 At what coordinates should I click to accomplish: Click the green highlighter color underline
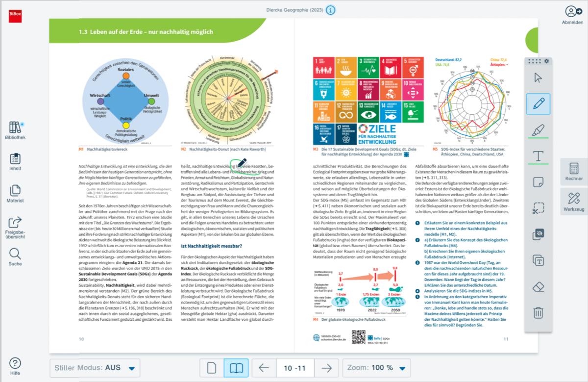[x=538, y=138]
